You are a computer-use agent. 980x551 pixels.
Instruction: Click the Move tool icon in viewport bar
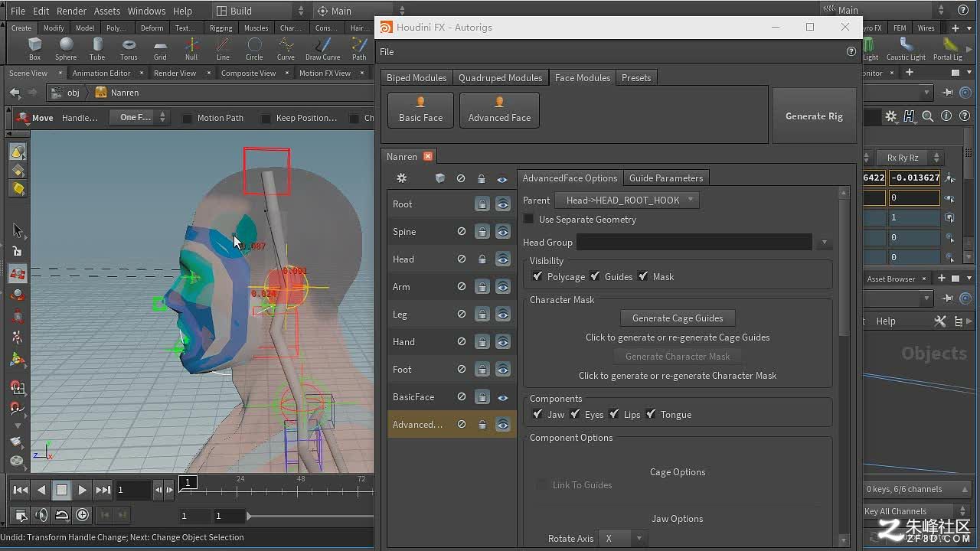tap(22, 118)
